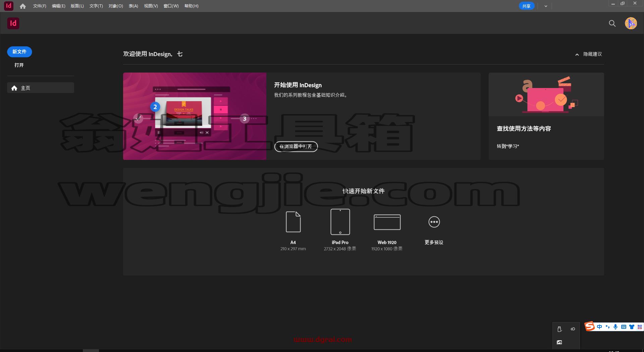Open the 窗口(W) menu
Screen dimensions: 644x352
[x=171, y=6]
